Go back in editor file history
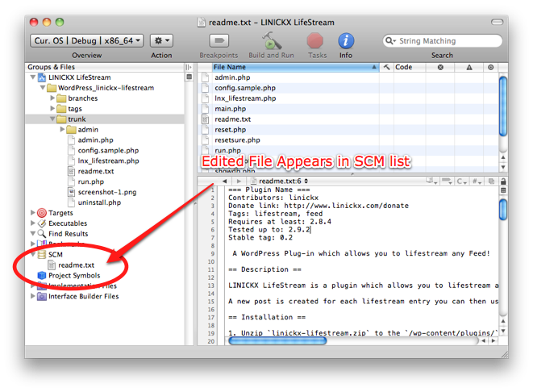The height and width of the screenshot is (392, 533). pos(225,181)
